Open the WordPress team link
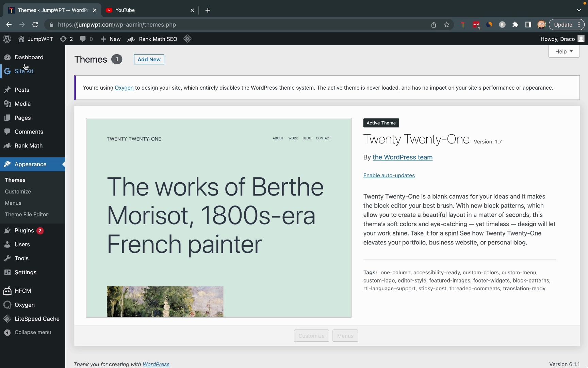The width and height of the screenshot is (588, 368). 403,157
